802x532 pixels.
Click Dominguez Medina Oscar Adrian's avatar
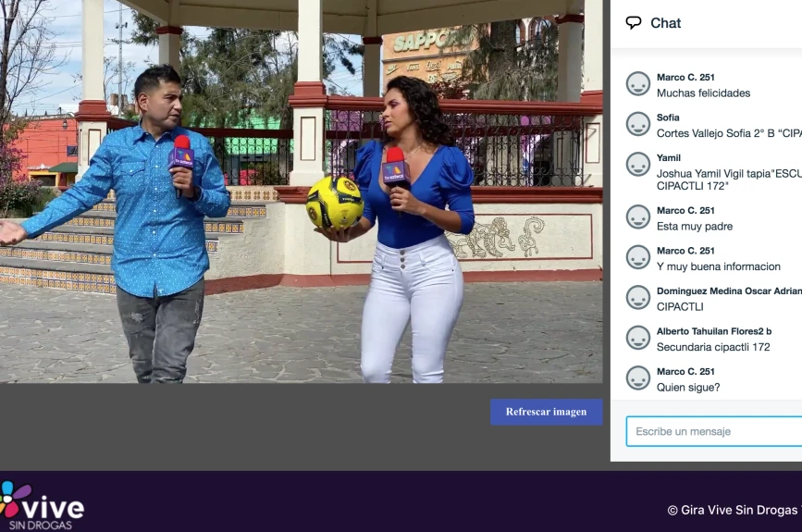click(x=638, y=298)
